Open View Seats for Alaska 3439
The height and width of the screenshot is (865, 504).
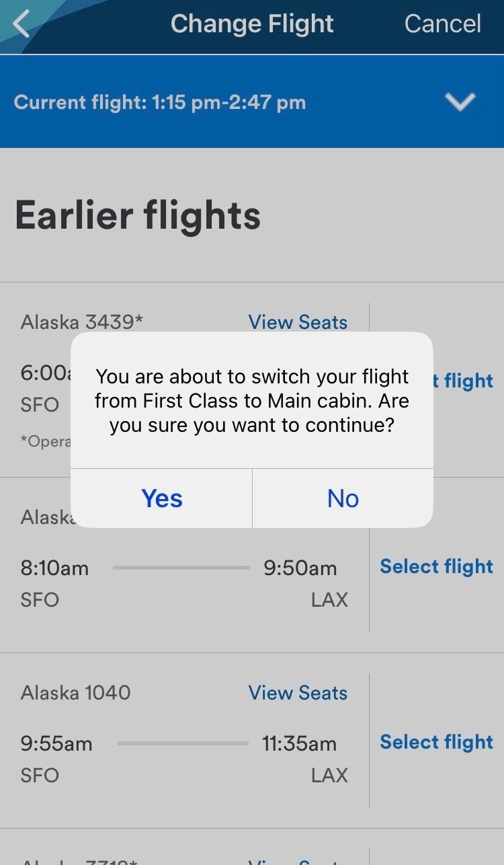[298, 322]
